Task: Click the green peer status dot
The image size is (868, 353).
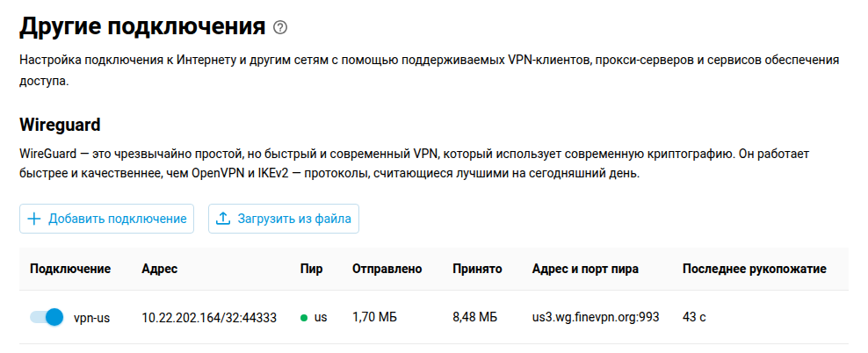Action: coord(304,318)
